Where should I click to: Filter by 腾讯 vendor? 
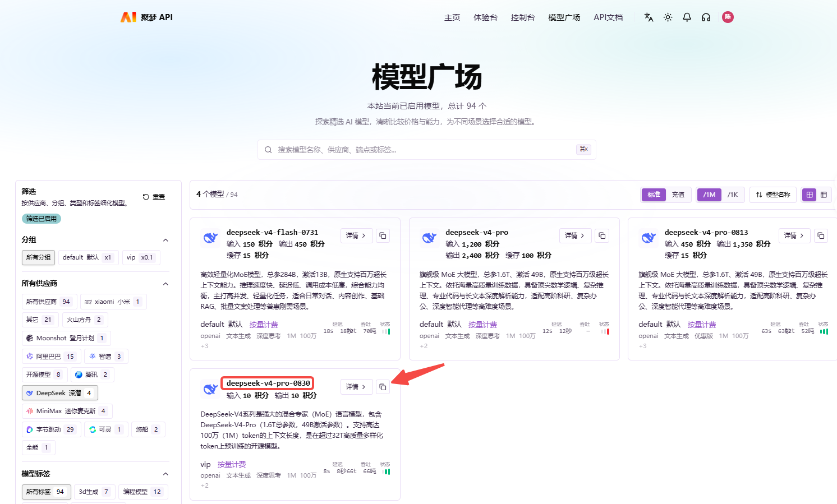click(x=93, y=374)
